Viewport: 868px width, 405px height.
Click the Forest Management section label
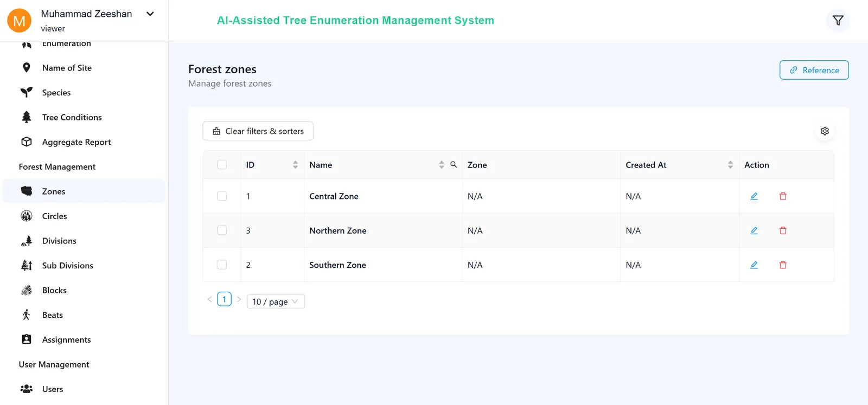[x=57, y=167]
